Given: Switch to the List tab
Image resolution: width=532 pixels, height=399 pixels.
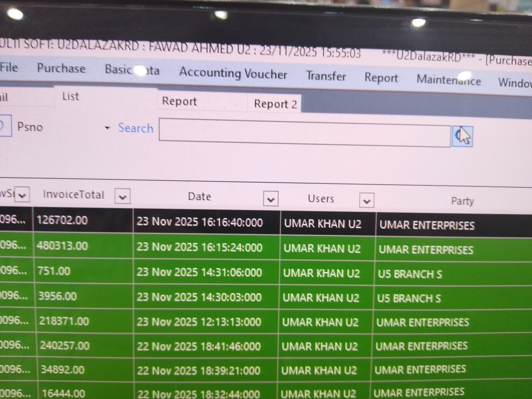Looking at the screenshot, I should tap(70, 96).
